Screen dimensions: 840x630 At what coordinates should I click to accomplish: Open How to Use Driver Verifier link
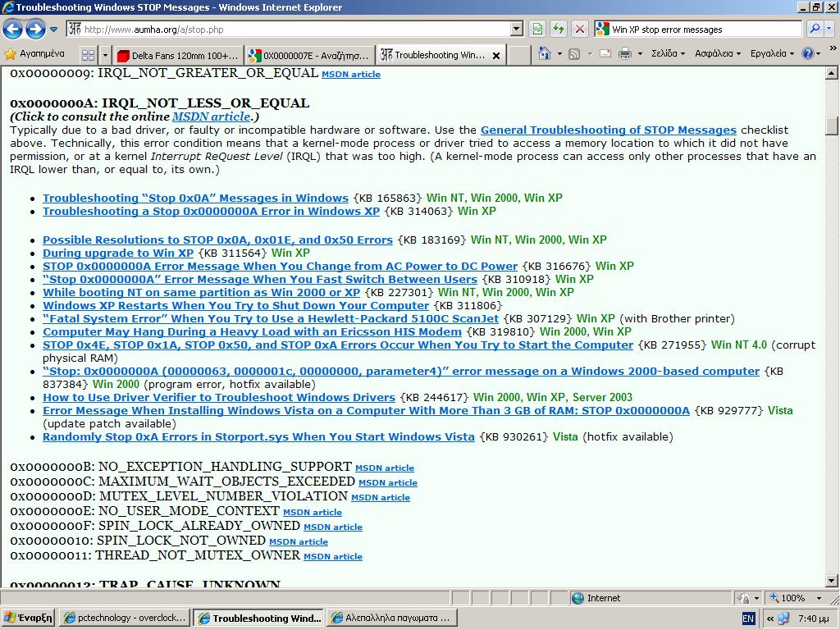[x=219, y=398]
